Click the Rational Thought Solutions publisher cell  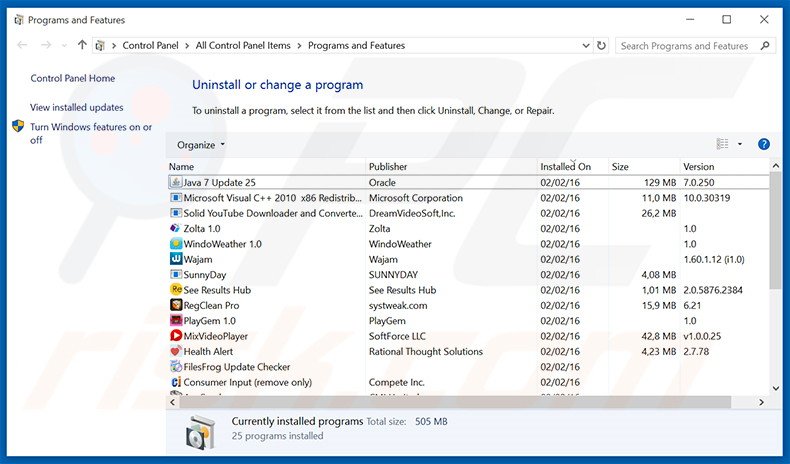tap(426, 351)
